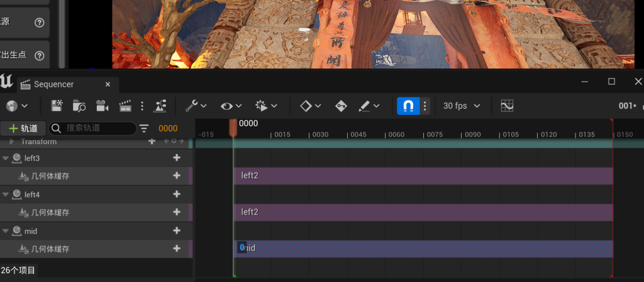Add section to left4's 几何体缓存 via plus
This screenshot has height=282, width=644.
pyautogui.click(x=177, y=212)
